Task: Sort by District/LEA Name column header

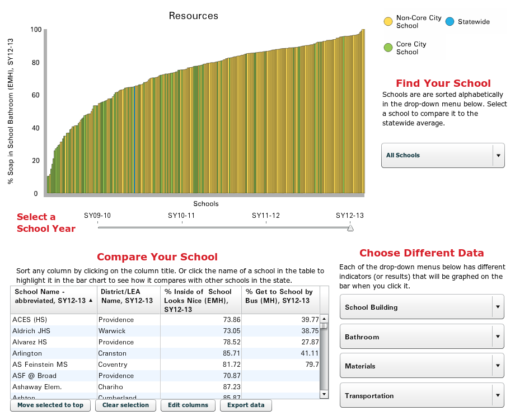Action: 128,296
